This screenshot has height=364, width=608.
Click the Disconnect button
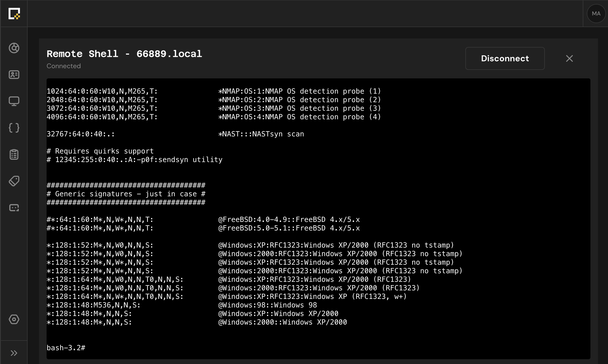[505, 58]
